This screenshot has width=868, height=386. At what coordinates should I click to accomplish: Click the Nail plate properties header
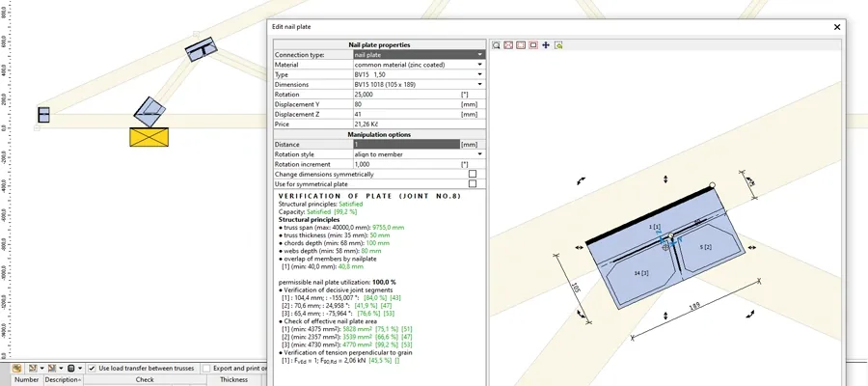coord(379,44)
